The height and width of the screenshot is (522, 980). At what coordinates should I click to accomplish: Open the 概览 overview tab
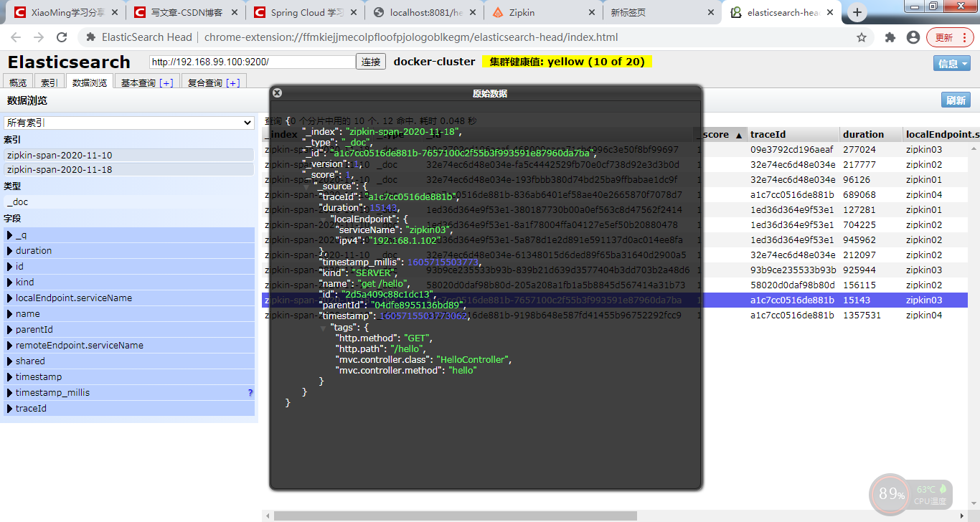point(18,83)
